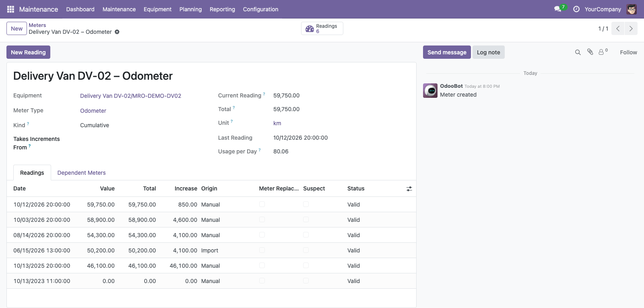The image size is (644, 308).
Task: Toggle Suspect checkbox for 08/14/2026 row
Action: click(x=306, y=235)
